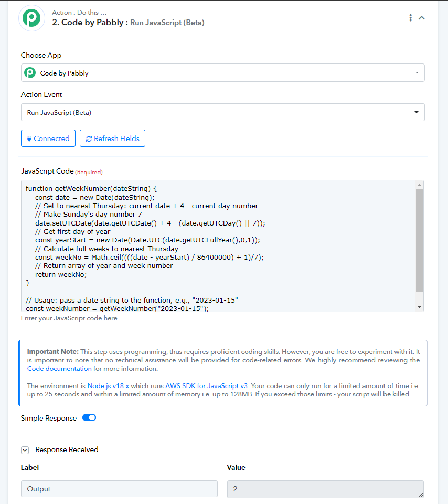448x504 pixels.
Task: Click the plug icon on Connected button
Action: pyautogui.click(x=29, y=138)
